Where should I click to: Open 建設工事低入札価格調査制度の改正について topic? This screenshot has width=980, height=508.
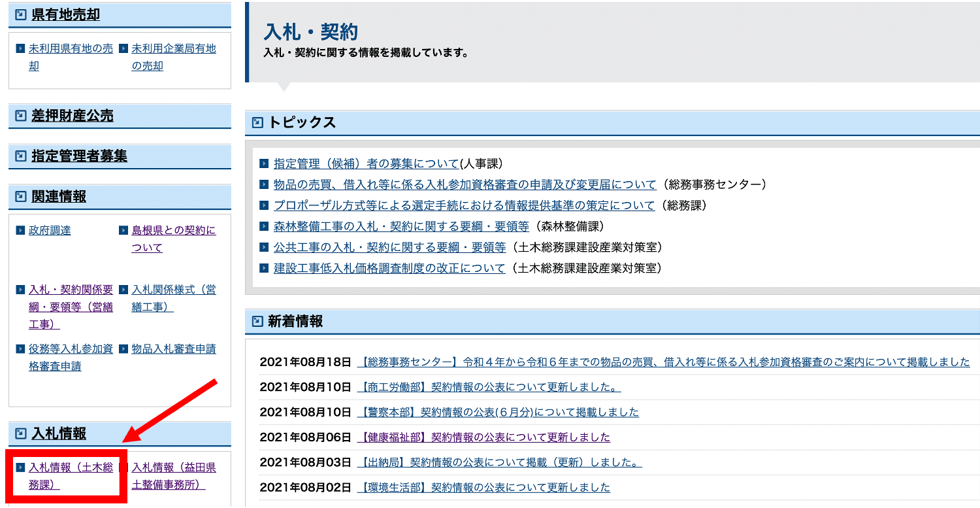(389, 268)
